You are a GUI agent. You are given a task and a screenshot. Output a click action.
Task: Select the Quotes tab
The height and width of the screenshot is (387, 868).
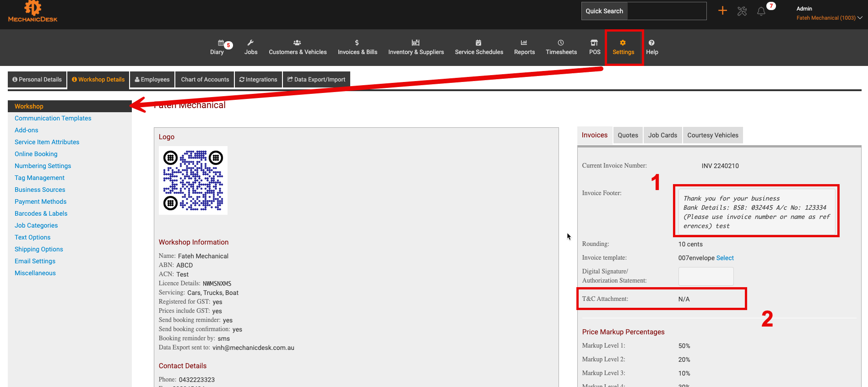628,135
